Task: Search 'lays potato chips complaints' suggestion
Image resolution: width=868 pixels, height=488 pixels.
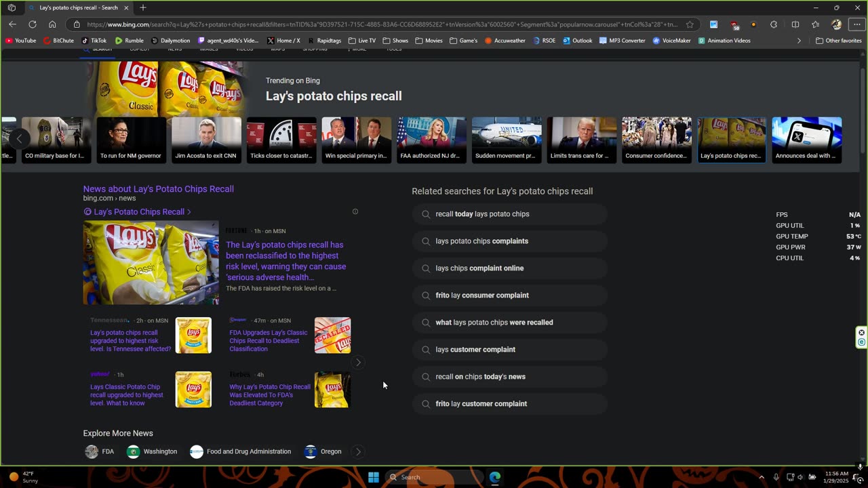Action: (509, 241)
